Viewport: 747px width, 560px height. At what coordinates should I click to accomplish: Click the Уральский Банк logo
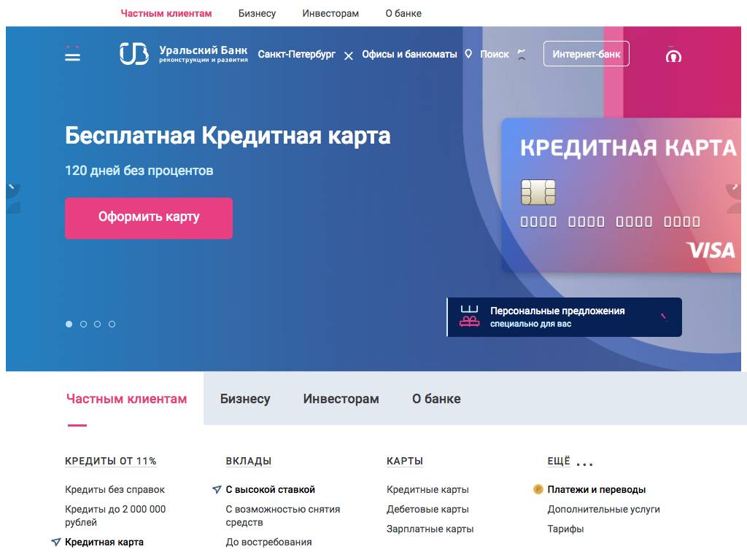[x=183, y=54]
